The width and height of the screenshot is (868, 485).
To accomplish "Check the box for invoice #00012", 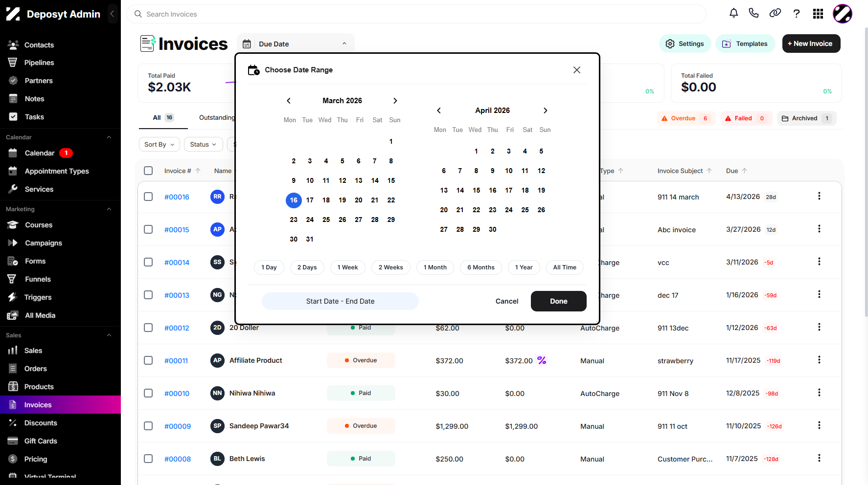I will 148,328.
